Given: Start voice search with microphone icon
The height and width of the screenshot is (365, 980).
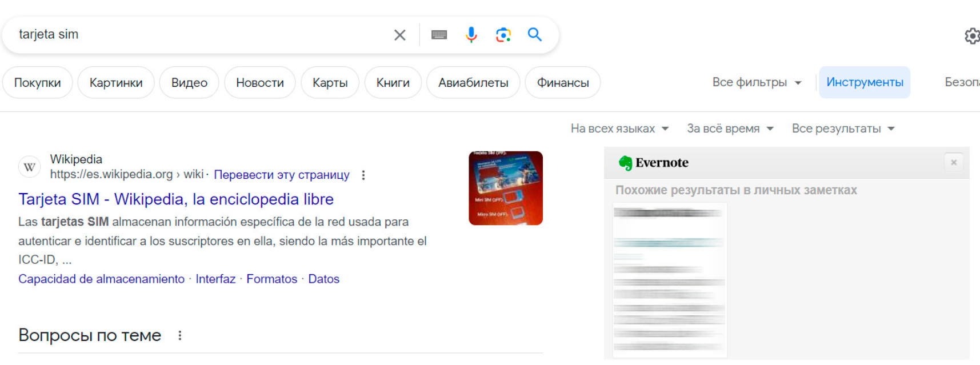Looking at the screenshot, I should pos(471,35).
